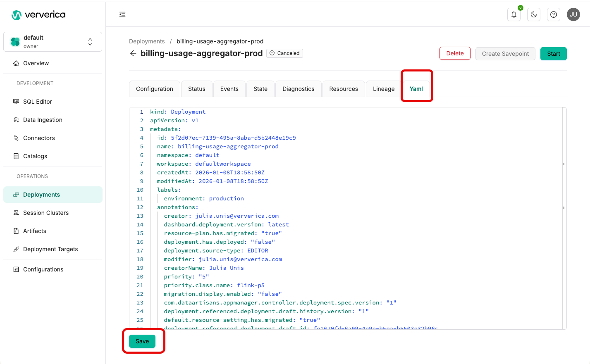Screen dimensions: 590x364
Task: Collapse the left sidebar
Action: pos(122,14)
